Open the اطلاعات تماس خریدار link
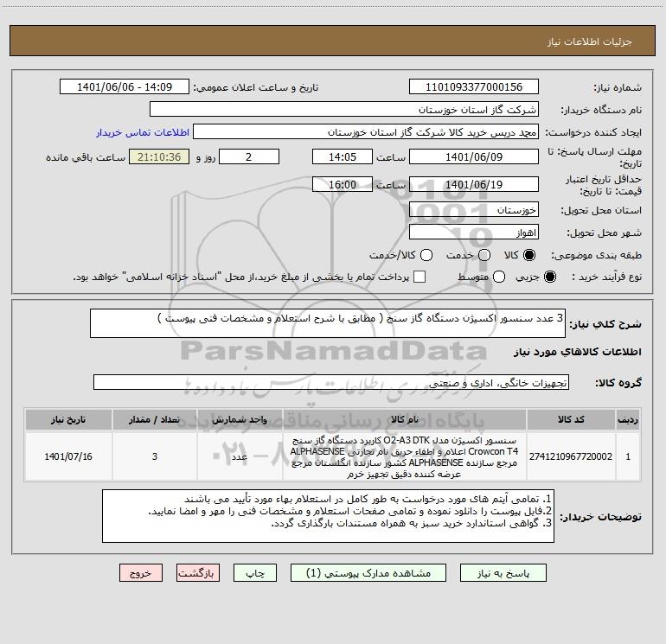Screen dimensions: 666x644 pos(143,132)
